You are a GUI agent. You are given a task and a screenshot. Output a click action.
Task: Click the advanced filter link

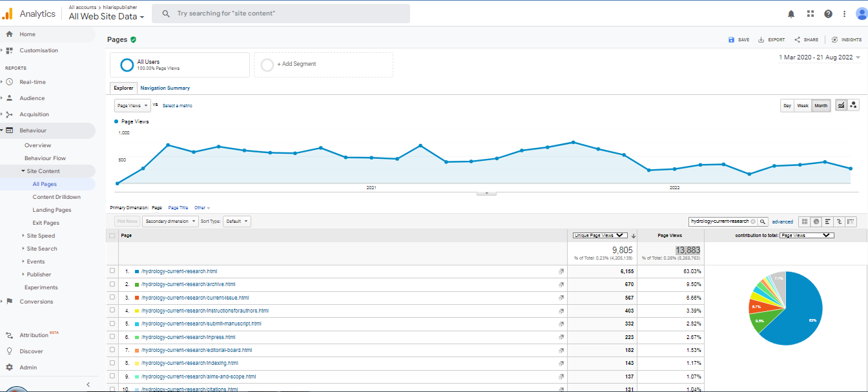[x=781, y=222]
